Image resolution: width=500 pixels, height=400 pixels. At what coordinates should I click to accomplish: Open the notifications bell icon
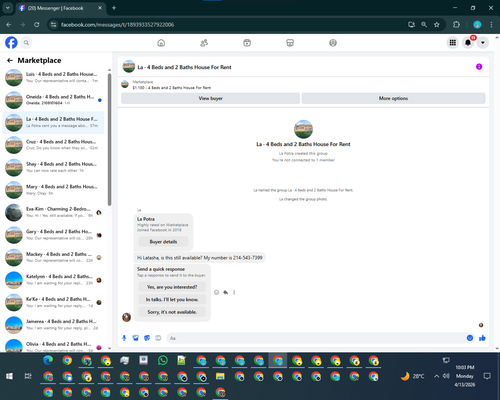(468, 43)
